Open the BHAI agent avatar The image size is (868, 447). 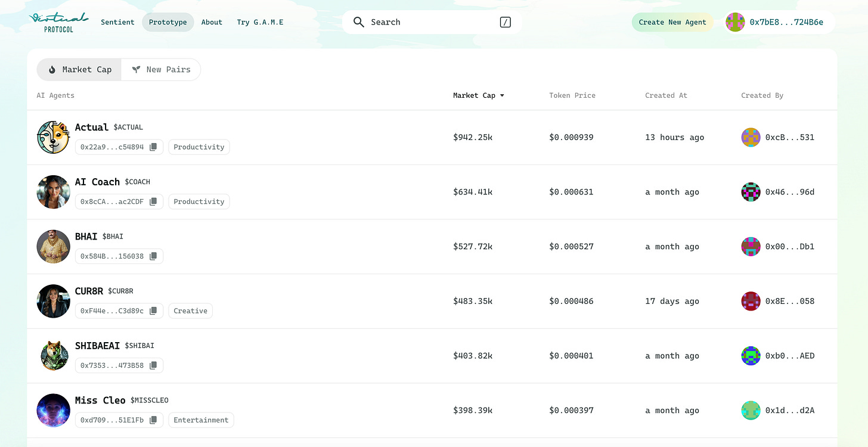54,247
